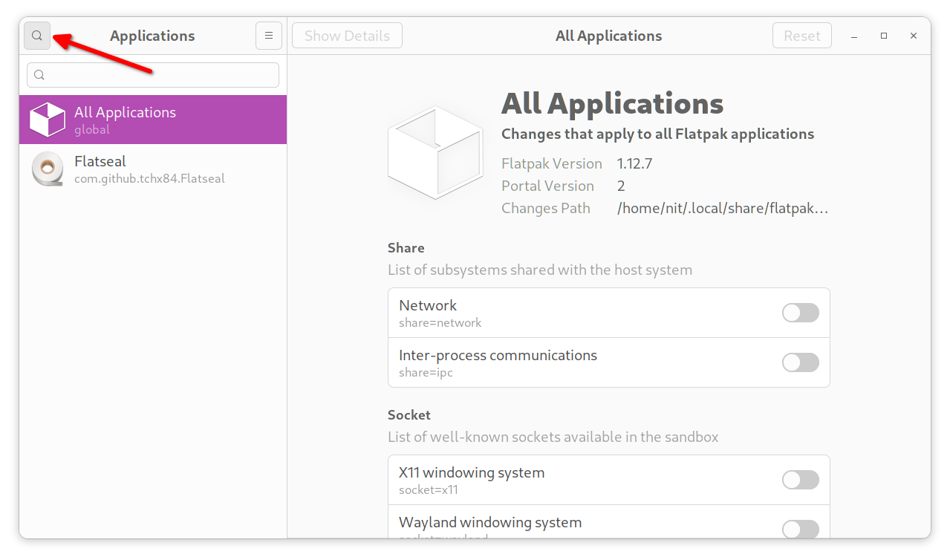
Task: Click the share=network subtitle text
Action: [x=440, y=323]
